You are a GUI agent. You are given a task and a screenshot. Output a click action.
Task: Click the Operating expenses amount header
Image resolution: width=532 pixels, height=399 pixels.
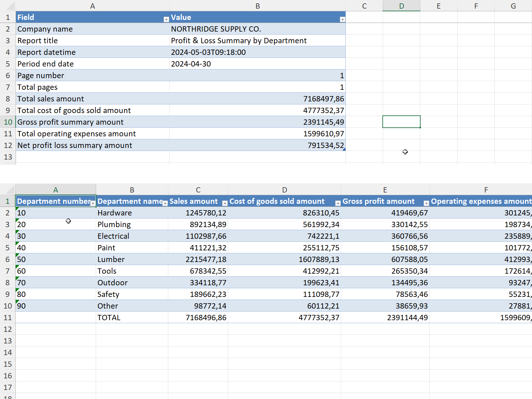pos(481,201)
